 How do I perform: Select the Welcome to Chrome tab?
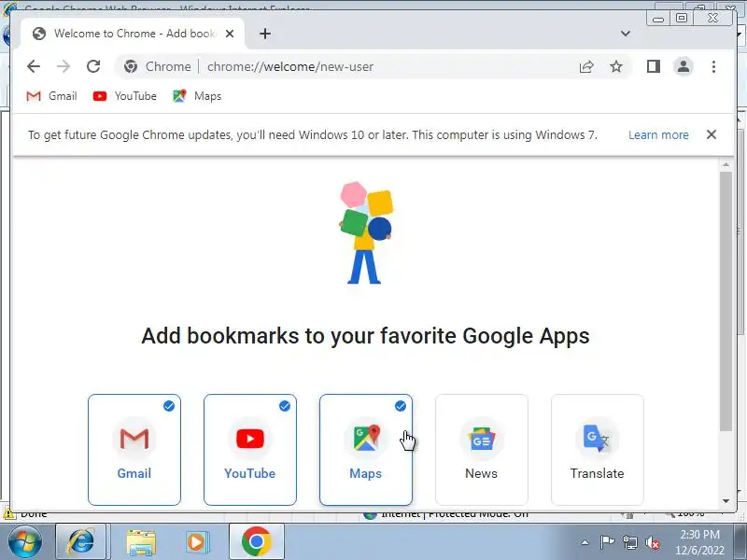[x=133, y=34]
